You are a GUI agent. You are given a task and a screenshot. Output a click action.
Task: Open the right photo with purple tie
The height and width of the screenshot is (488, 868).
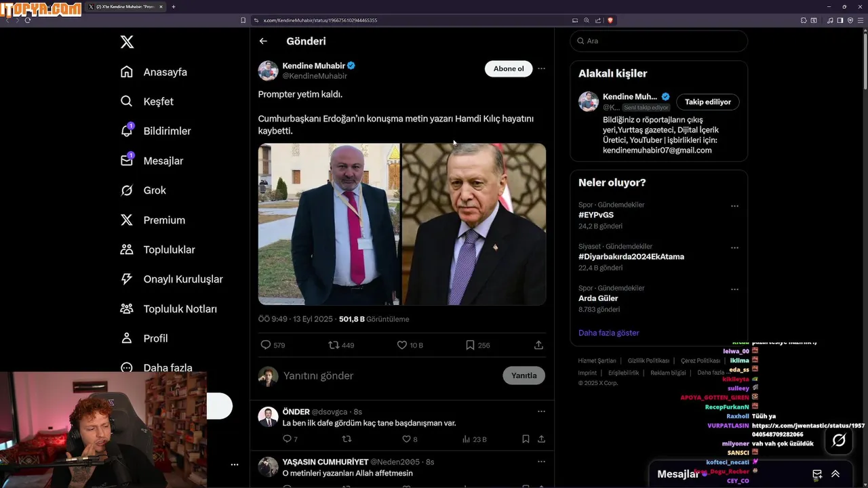pyautogui.click(x=474, y=224)
